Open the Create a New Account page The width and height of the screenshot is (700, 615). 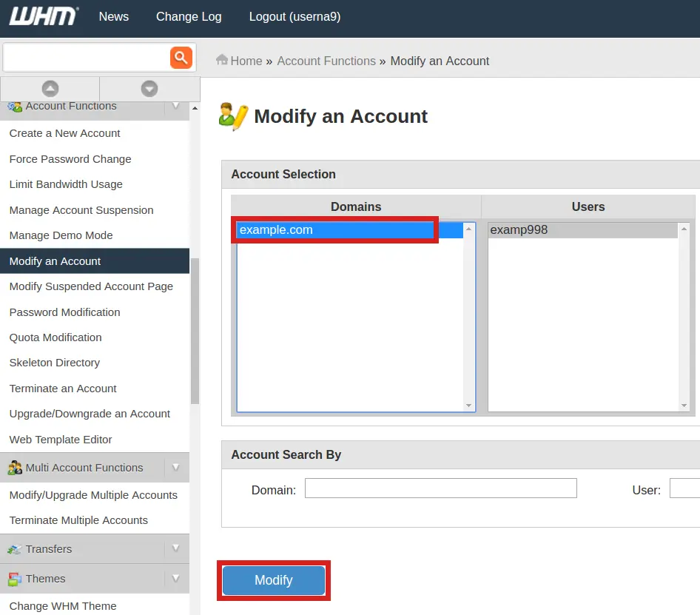tap(64, 133)
